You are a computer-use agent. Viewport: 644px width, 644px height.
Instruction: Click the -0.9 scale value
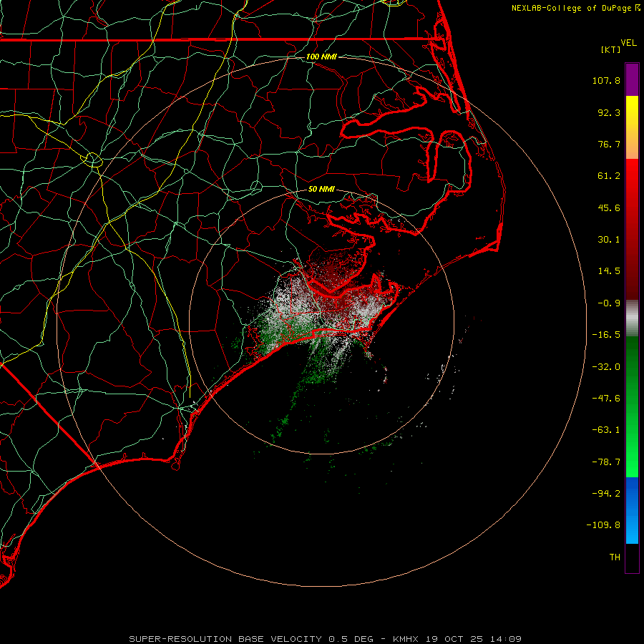pos(609,303)
